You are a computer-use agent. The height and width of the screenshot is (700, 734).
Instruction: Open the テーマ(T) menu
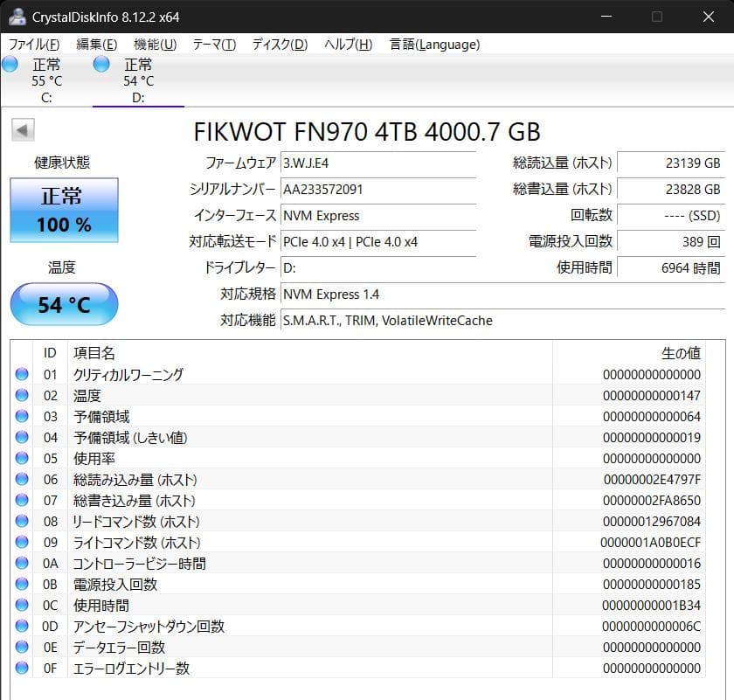pyautogui.click(x=214, y=45)
